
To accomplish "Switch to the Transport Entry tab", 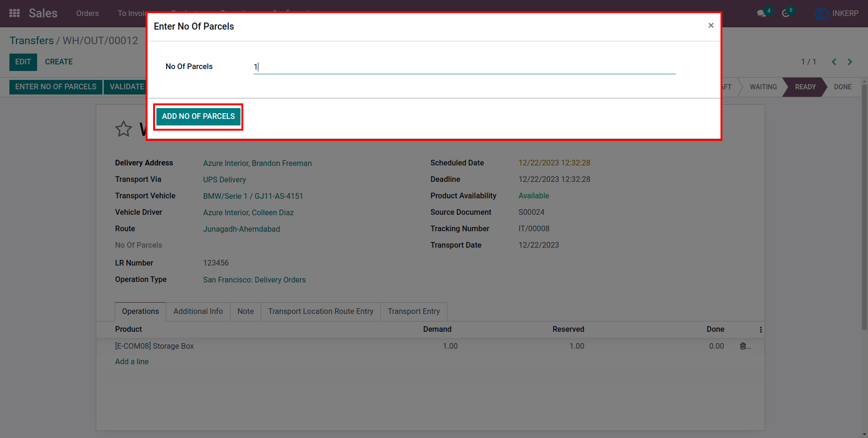I will 414,312.
